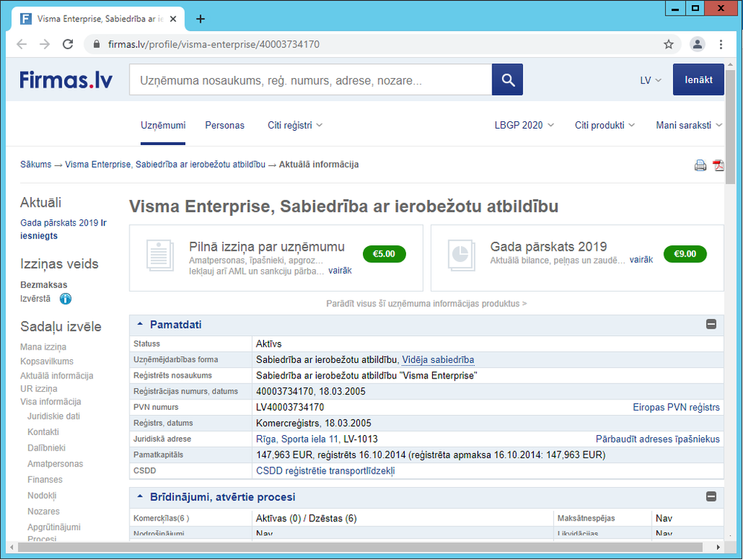Viewport: 743px width, 560px height.
Task: Open Dalībnieki in sidebar
Action: (x=46, y=448)
